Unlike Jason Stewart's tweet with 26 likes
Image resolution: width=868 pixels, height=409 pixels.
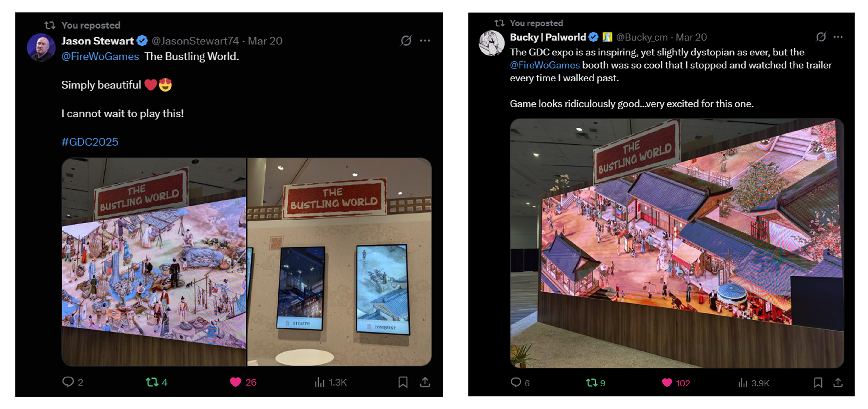click(236, 382)
